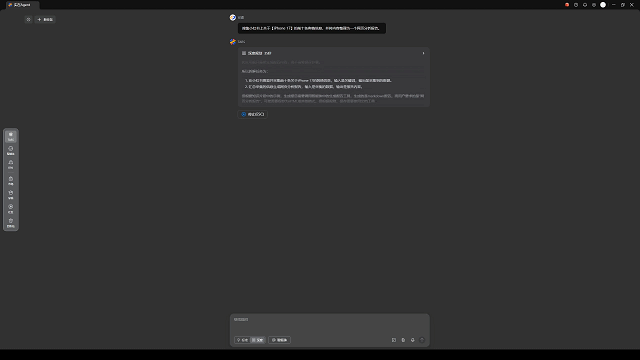Click the colorful agent avatar icon
Screen dimensions: 640x360
click(x=233, y=42)
